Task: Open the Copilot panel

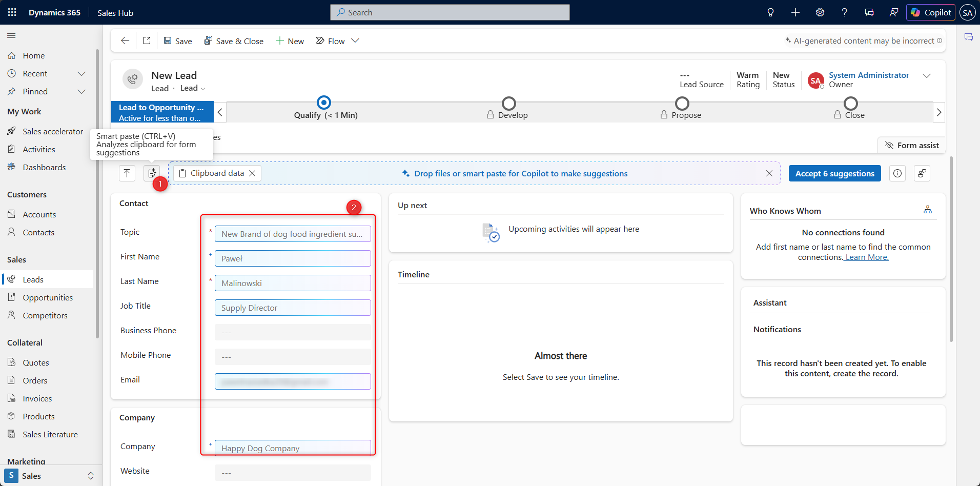Action: (930, 12)
